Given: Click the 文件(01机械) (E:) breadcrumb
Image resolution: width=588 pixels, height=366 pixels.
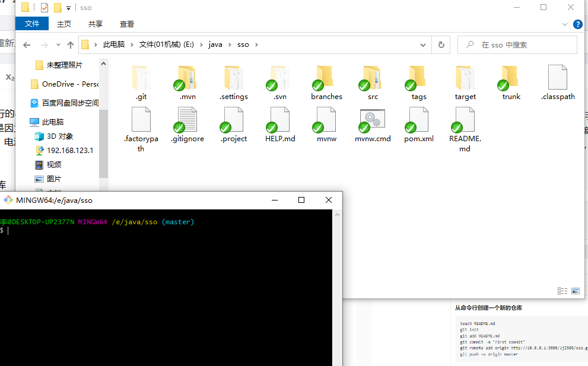Looking at the screenshot, I should pos(167,44).
